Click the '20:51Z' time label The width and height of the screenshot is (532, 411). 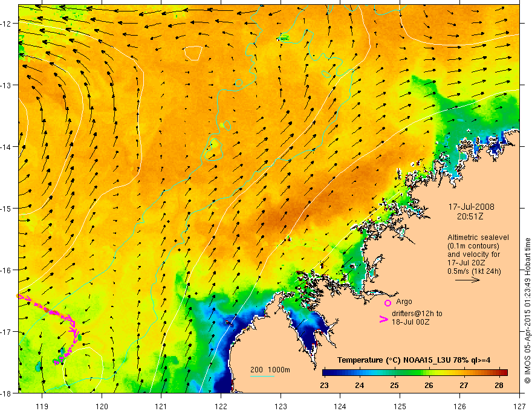(470, 216)
